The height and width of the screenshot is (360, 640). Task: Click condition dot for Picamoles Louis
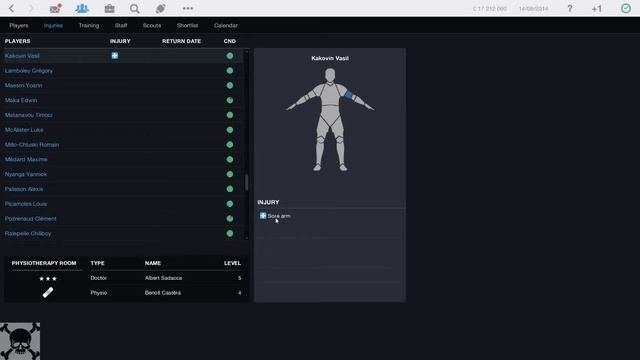pyautogui.click(x=230, y=204)
